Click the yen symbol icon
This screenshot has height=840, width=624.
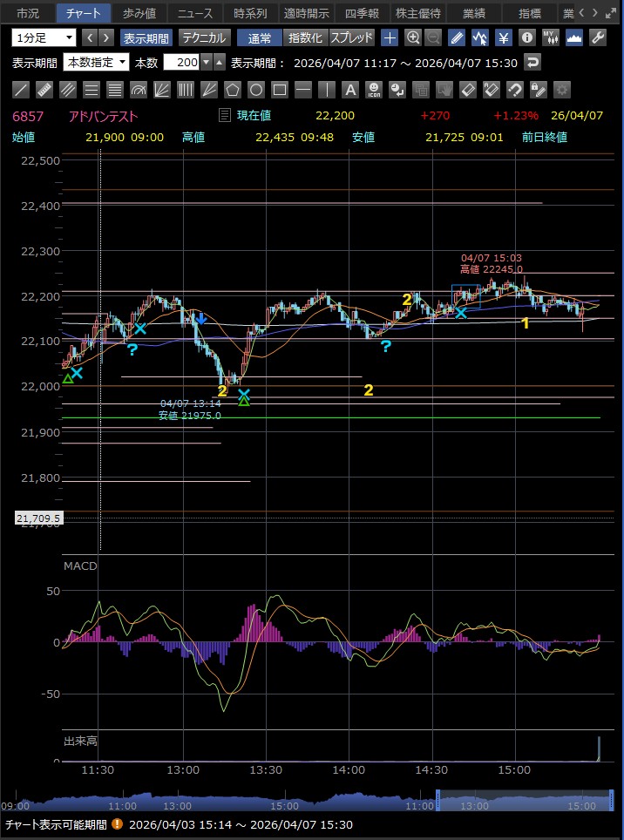504,37
